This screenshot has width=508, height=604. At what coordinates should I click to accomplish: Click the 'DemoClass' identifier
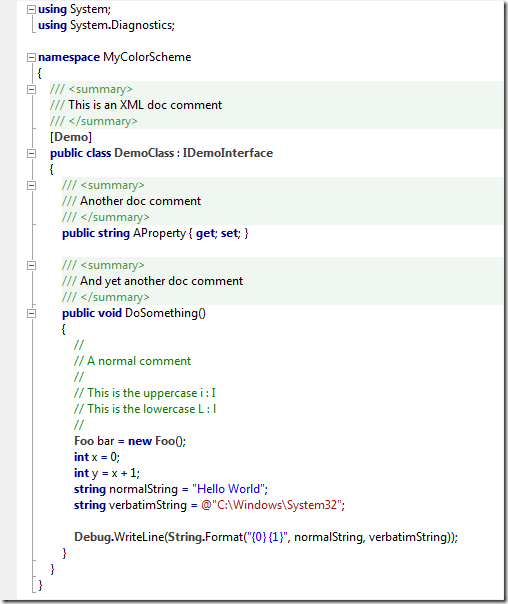pos(144,153)
